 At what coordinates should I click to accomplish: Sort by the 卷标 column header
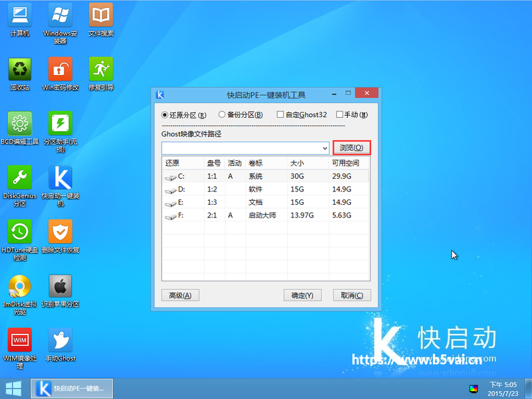coord(267,163)
